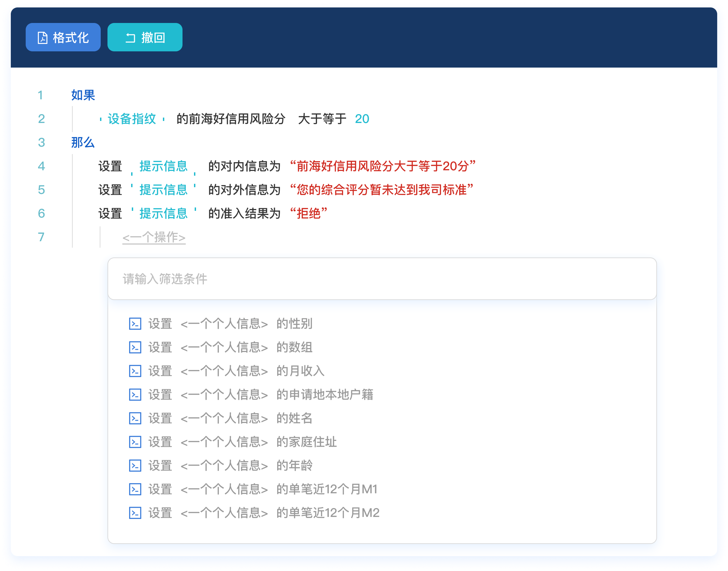Click the red string “您的综合评分暂未达到我司标准”
Image resolution: width=728 pixels, height=571 pixels.
coord(382,190)
